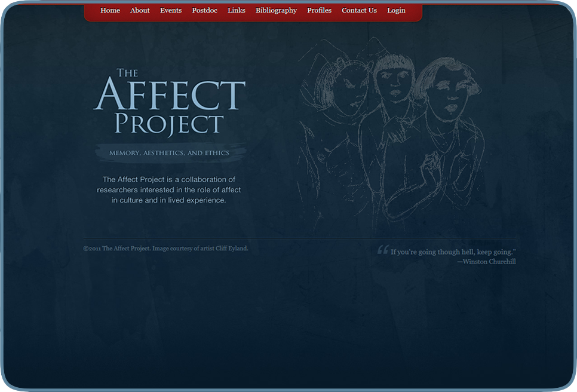Open the Contact Us page

coord(359,10)
